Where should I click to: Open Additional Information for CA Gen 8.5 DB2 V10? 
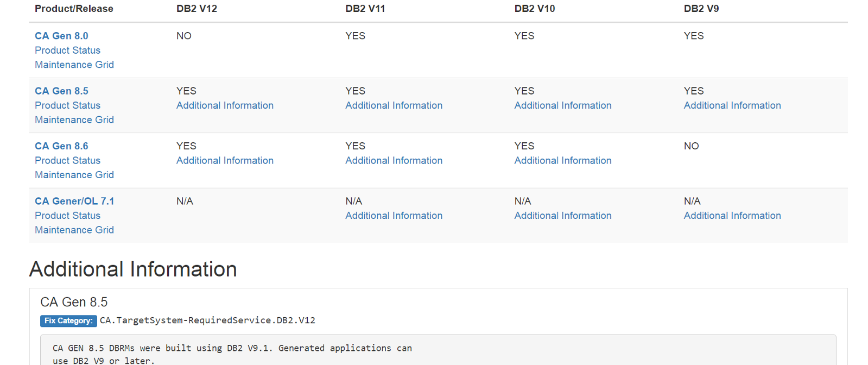point(563,105)
